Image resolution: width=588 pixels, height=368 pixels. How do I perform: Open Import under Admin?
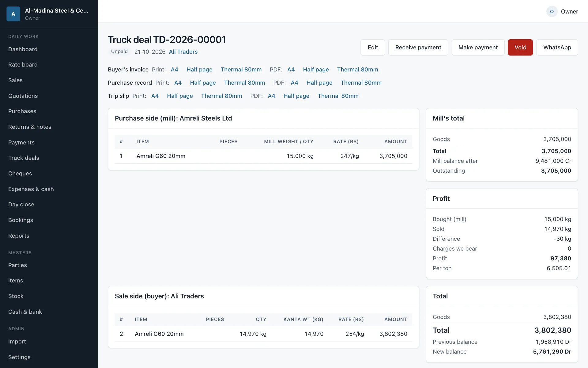click(17, 342)
